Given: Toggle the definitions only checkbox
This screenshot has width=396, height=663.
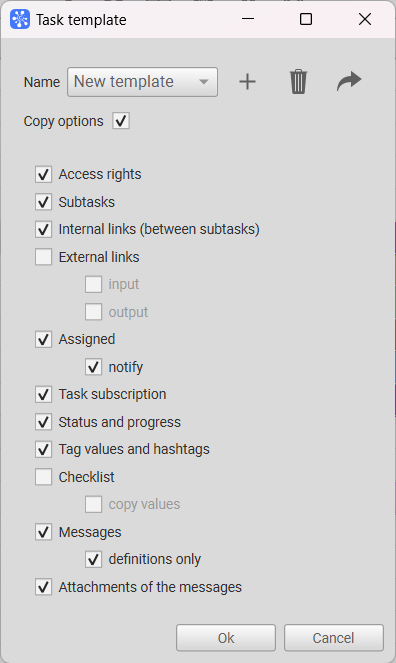Looking at the screenshot, I should pos(93,559).
